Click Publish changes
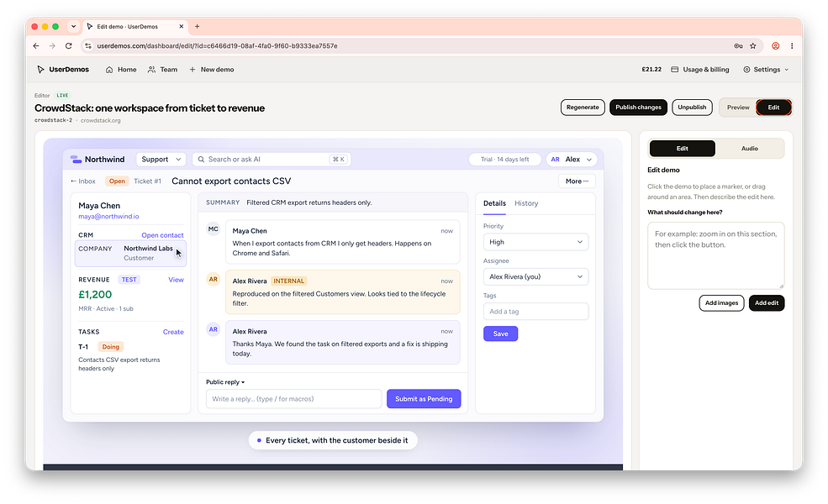 pos(638,108)
